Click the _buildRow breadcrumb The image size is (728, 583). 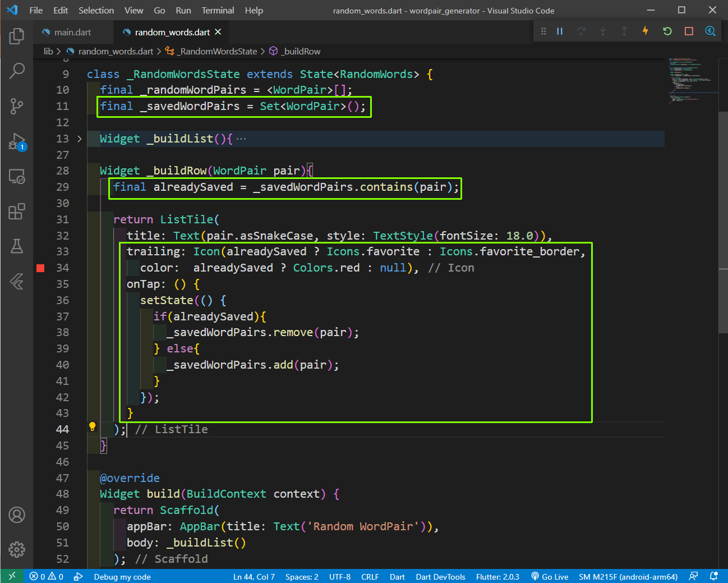click(301, 51)
